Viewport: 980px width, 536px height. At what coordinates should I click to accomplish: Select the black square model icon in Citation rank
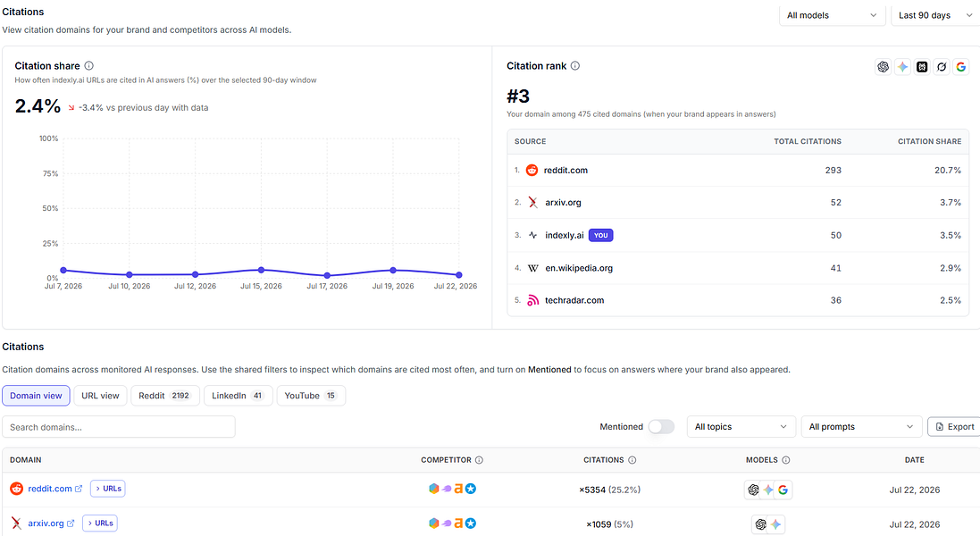[922, 67]
